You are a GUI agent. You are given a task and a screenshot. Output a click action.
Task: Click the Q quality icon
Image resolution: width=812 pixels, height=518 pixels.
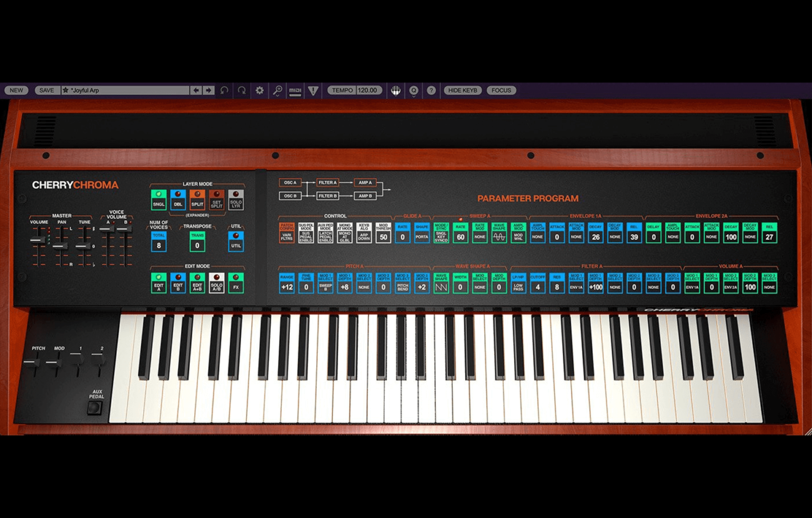click(413, 90)
